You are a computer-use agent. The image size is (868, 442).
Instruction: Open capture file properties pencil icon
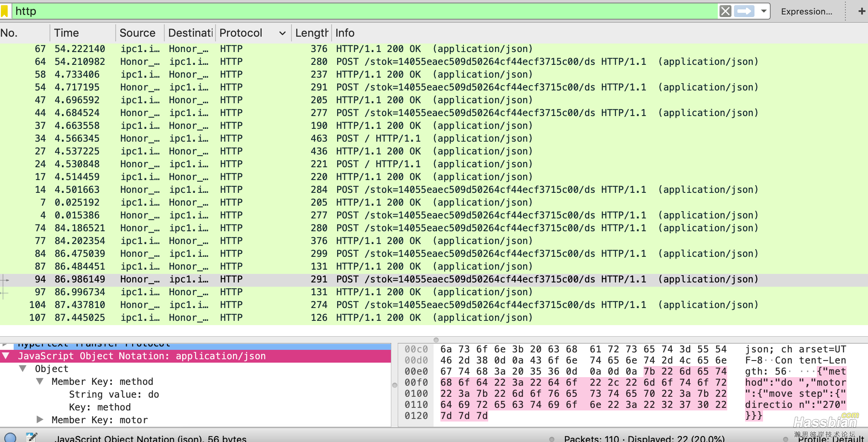coord(32,438)
